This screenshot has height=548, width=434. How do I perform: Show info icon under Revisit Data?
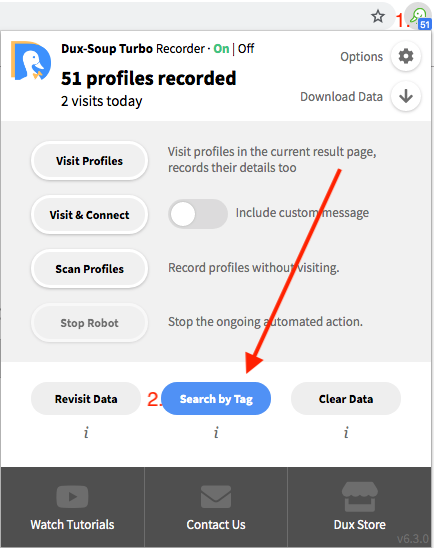pyautogui.click(x=86, y=433)
